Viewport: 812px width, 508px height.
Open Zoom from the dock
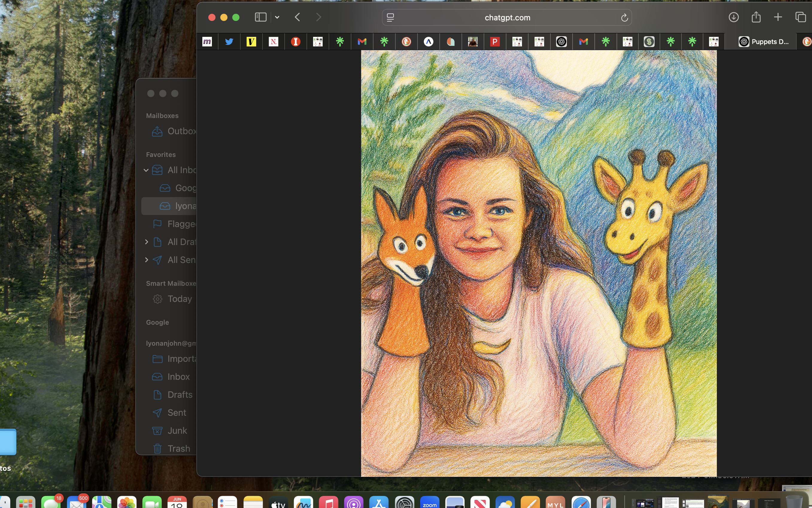point(430,503)
